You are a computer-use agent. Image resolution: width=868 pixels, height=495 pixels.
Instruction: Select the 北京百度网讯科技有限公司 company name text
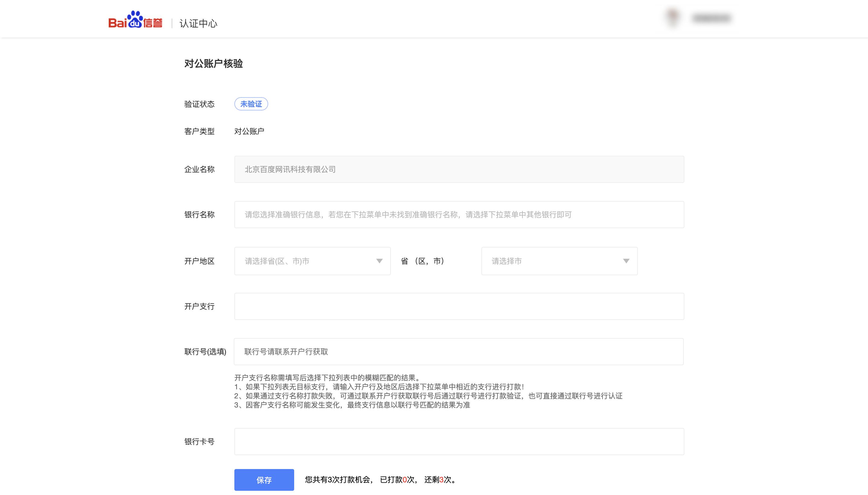pos(289,169)
